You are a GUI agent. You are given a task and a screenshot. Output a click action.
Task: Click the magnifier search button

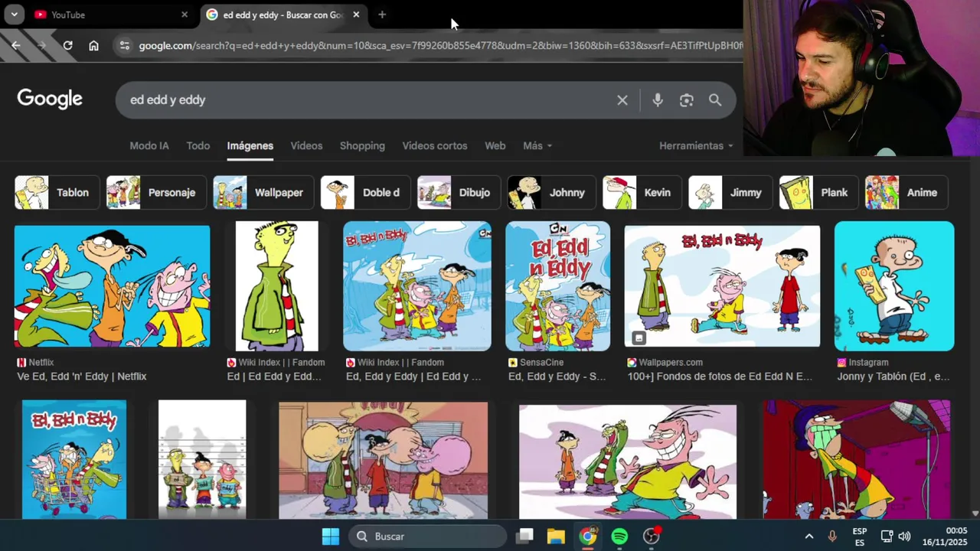(715, 100)
